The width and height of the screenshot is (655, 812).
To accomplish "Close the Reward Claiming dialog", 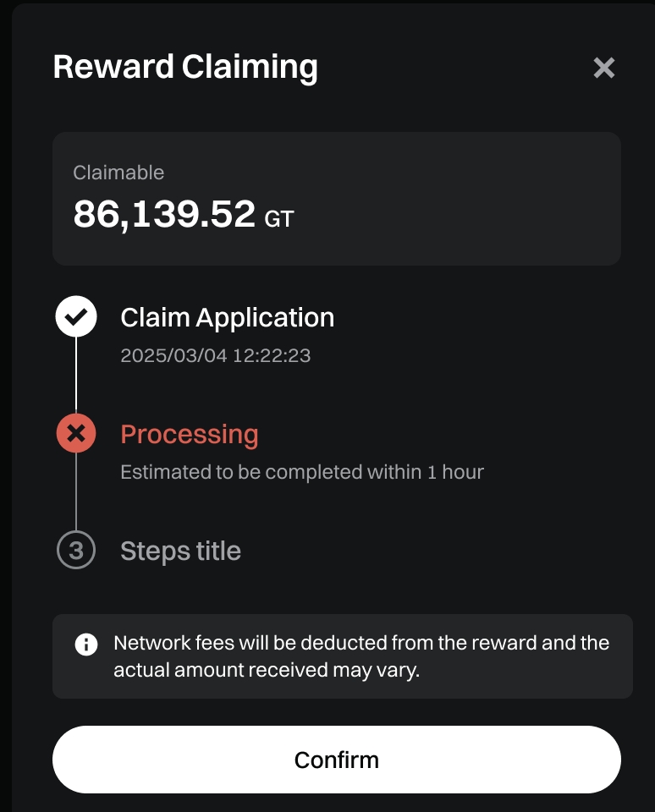I will [603, 68].
